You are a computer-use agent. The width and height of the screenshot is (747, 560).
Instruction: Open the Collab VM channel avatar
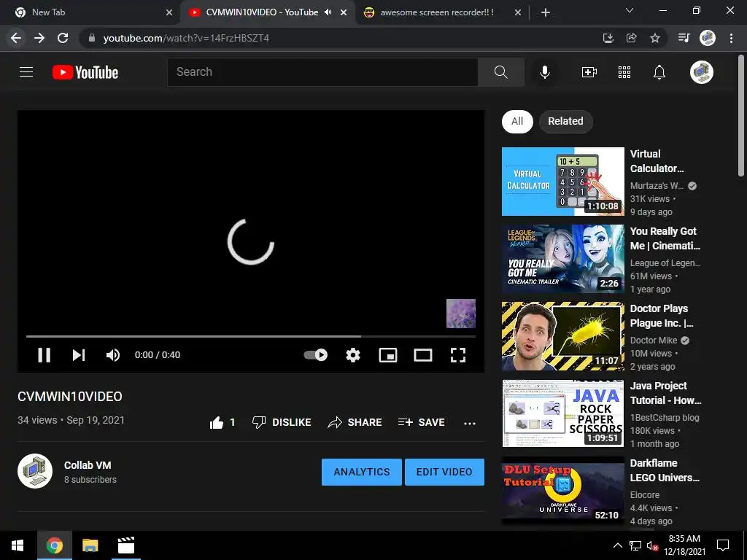[35, 471]
